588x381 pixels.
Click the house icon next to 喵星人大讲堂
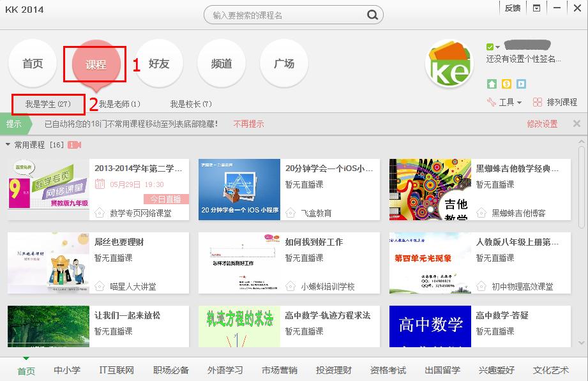(100, 287)
